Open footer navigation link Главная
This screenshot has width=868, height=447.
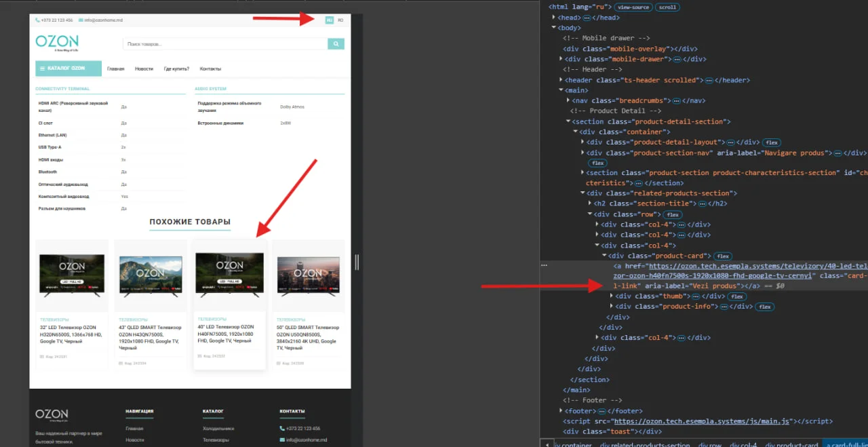(134, 429)
